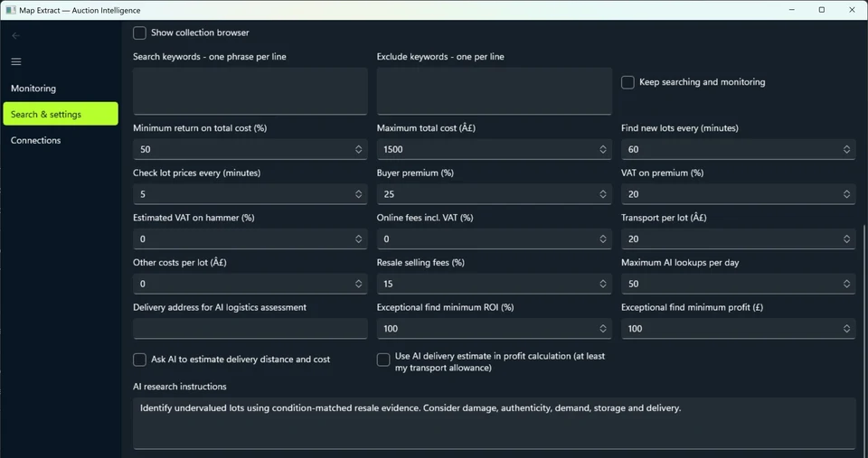Tick Keep searching and monitoring

pyautogui.click(x=627, y=82)
